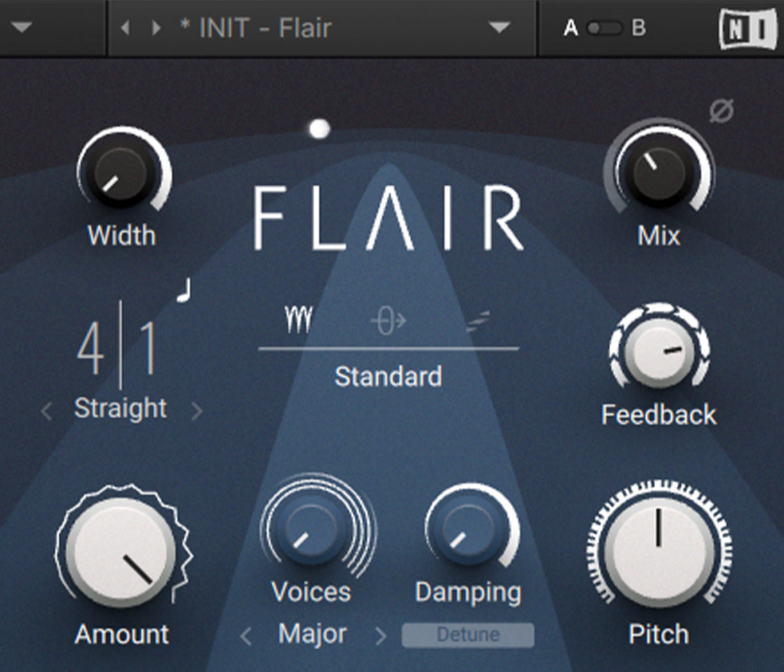Viewport: 784px width, 672px height.
Task: Click the FLAIR logo title
Action: click(389, 217)
